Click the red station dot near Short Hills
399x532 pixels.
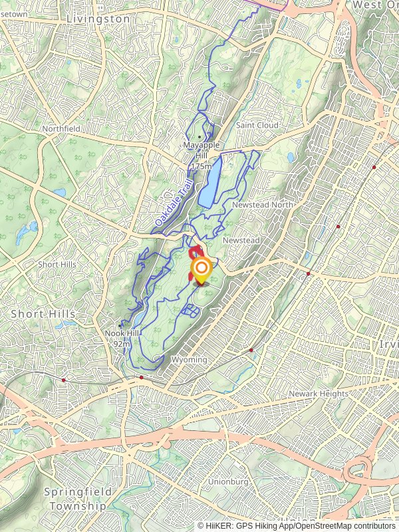pyautogui.click(x=63, y=380)
